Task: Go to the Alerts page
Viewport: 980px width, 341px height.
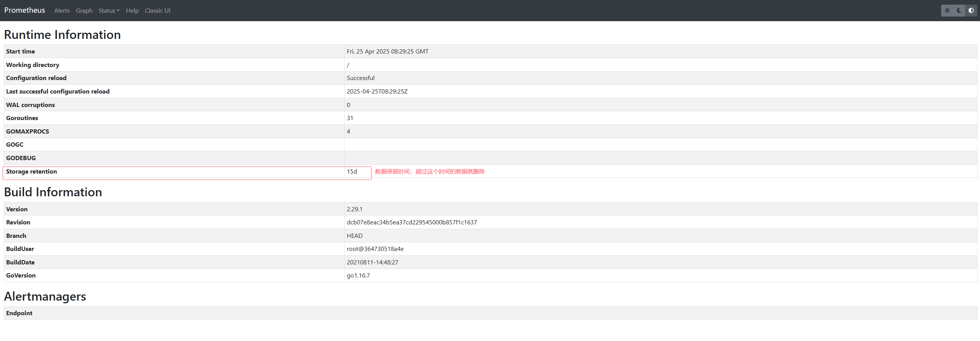Action: 62,11
